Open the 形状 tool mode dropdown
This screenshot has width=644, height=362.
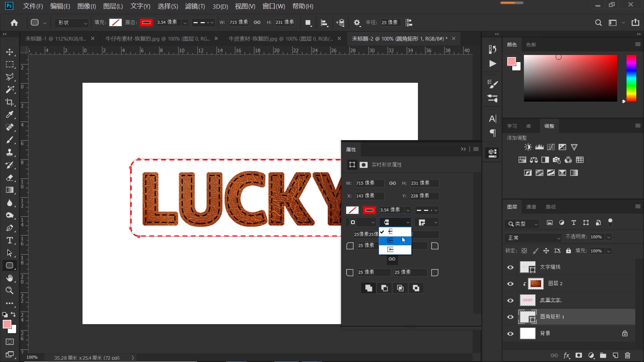(72, 22)
